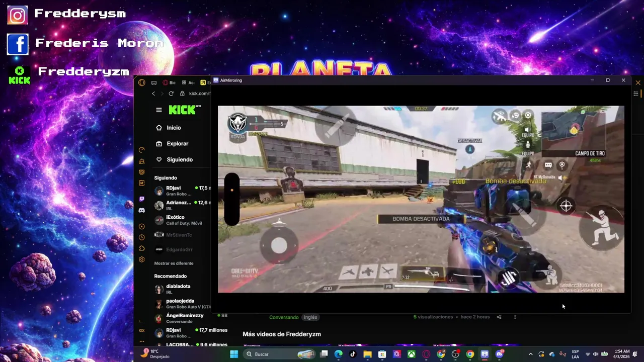Open File Explorer from the taskbar
The width and height of the screenshot is (644, 362).
367,354
